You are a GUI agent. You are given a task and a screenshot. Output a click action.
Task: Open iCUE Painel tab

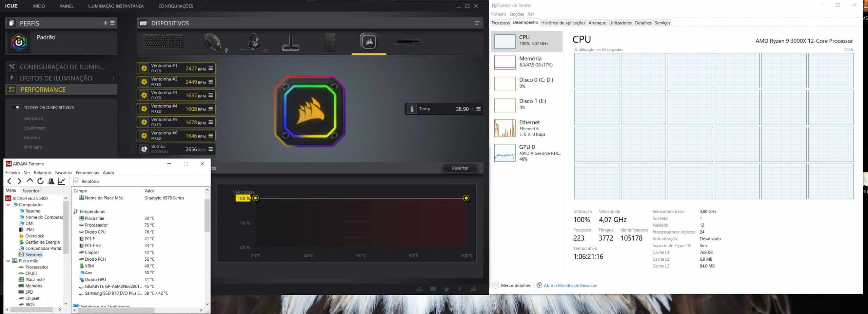(x=66, y=6)
